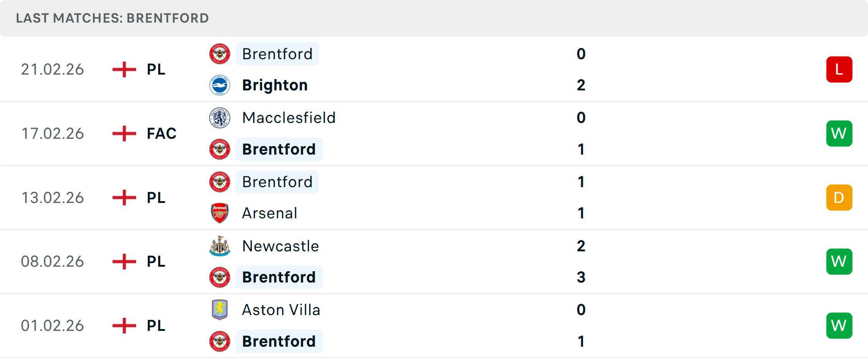
Task: Select the Aston Villa club badge
Action: click(220, 310)
